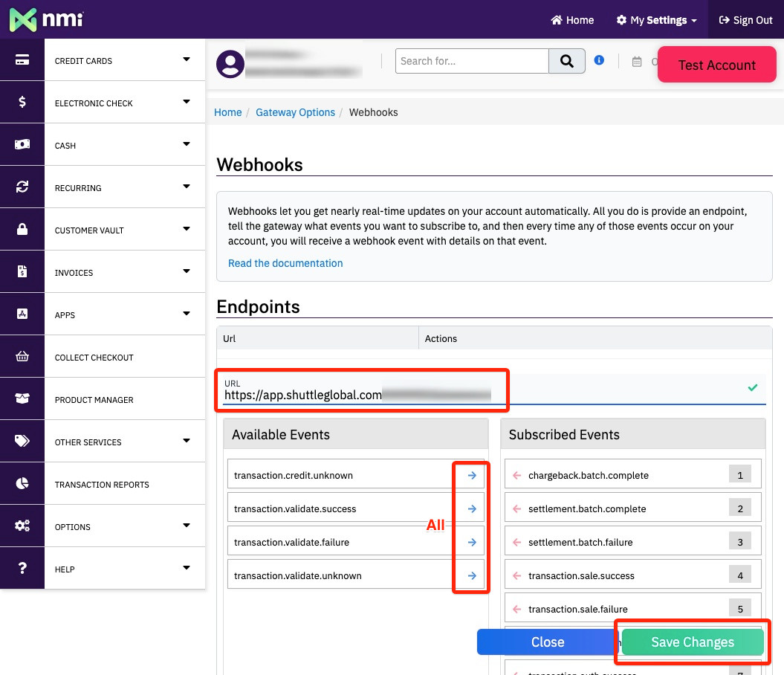
Task: Go to Home in top navigation
Action: (x=572, y=20)
